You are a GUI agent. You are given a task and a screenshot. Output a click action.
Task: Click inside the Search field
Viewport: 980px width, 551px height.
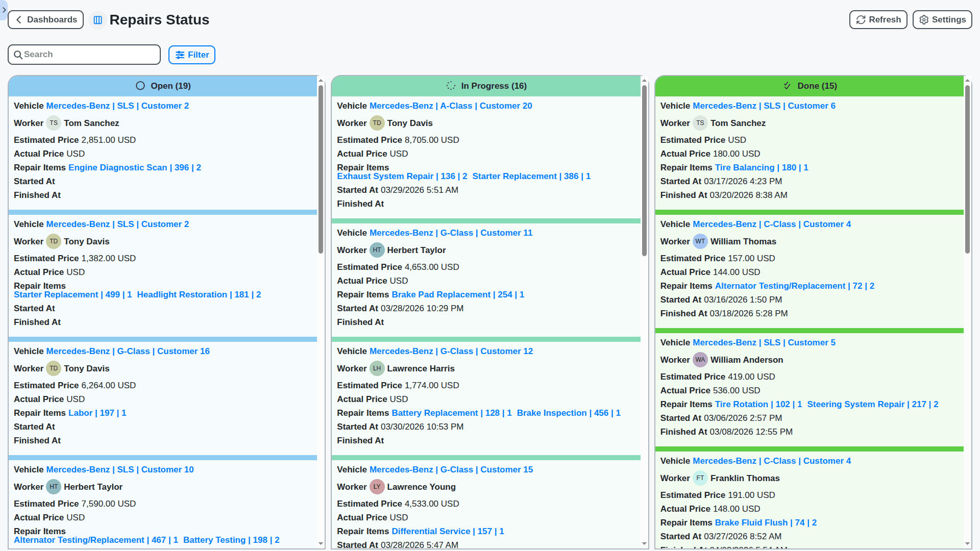point(84,54)
